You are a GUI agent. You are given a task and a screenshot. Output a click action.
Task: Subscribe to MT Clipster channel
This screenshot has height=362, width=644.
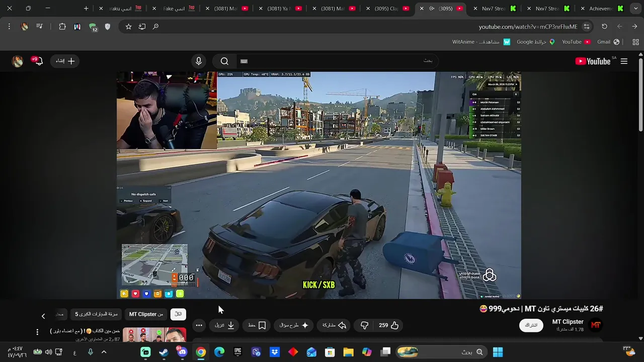[x=531, y=325]
